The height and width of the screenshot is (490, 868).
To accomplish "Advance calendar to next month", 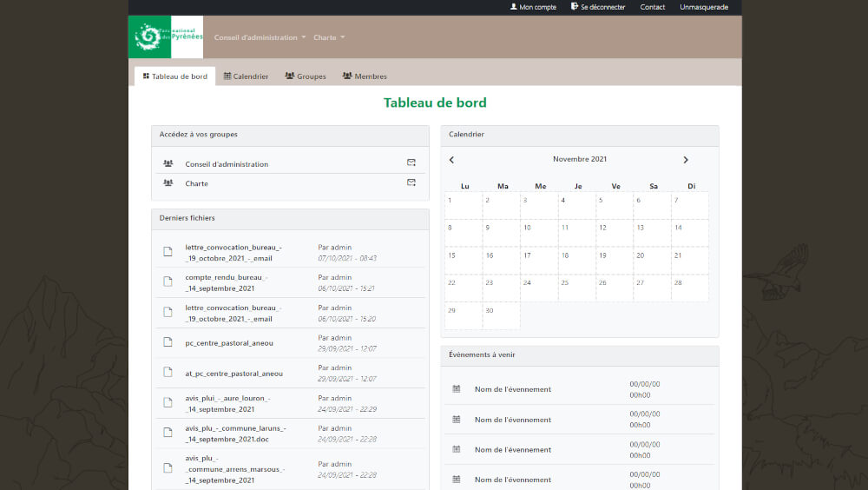I will [x=686, y=160].
